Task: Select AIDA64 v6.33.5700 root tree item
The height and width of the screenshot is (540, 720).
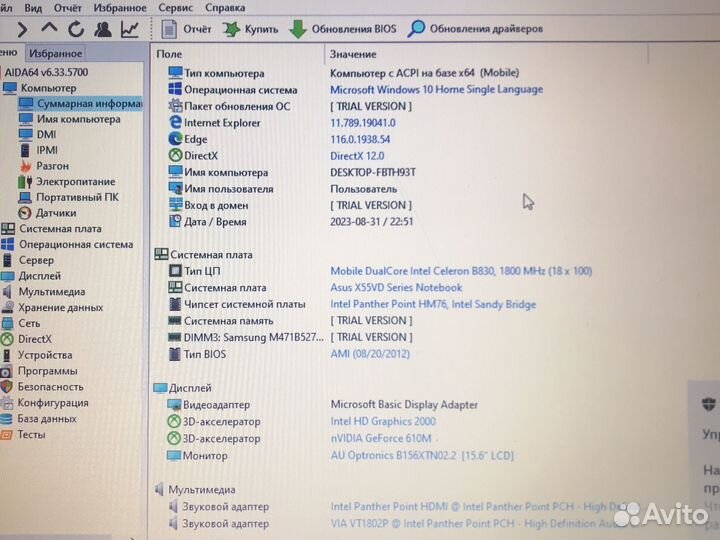Action: [x=46, y=72]
